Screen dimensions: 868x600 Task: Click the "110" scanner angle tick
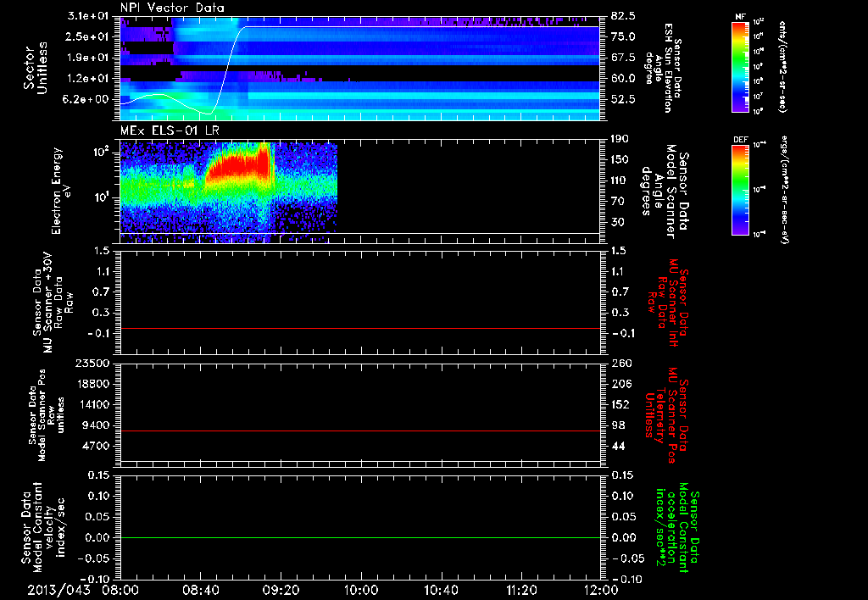(x=620, y=181)
